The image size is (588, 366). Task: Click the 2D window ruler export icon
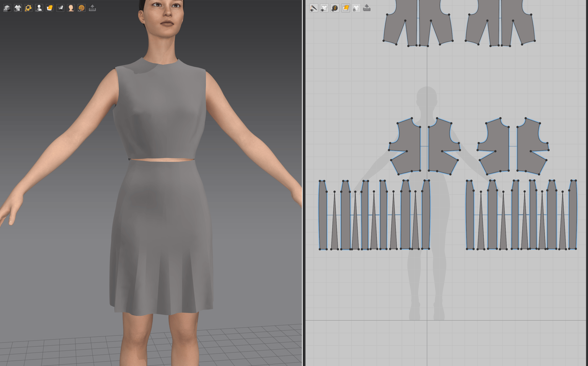click(367, 8)
